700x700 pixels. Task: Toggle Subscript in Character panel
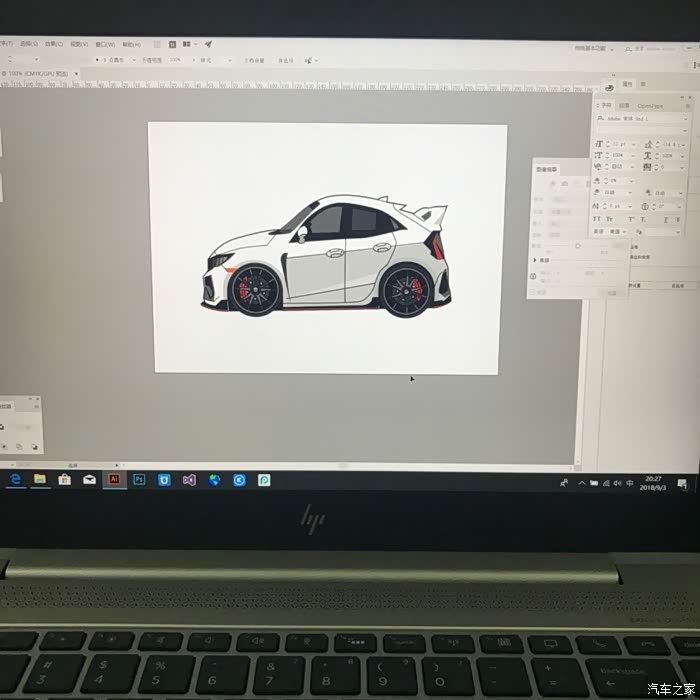(x=643, y=220)
